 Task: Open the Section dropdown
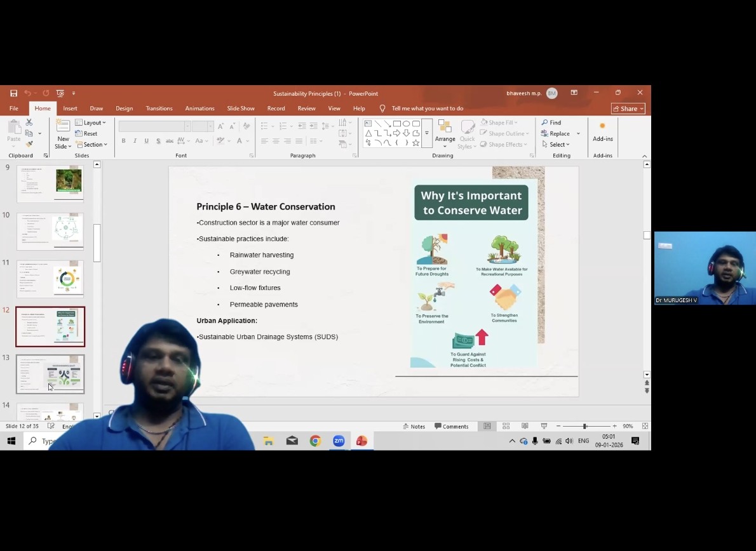91,145
